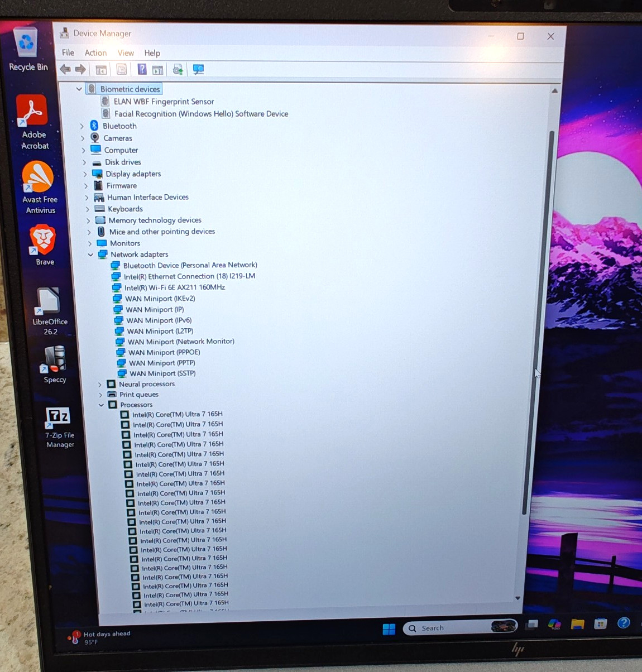
Task: Click the scrollbar down arrow in Device Manager
Action: pos(518,598)
